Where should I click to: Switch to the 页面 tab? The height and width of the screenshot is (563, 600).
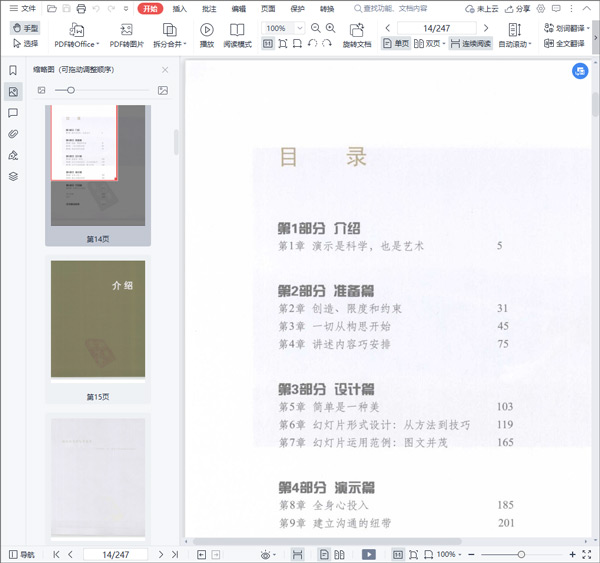click(x=268, y=8)
